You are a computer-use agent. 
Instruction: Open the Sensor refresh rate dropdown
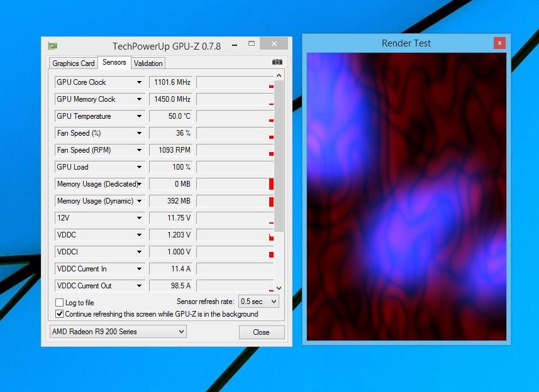click(258, 302)
